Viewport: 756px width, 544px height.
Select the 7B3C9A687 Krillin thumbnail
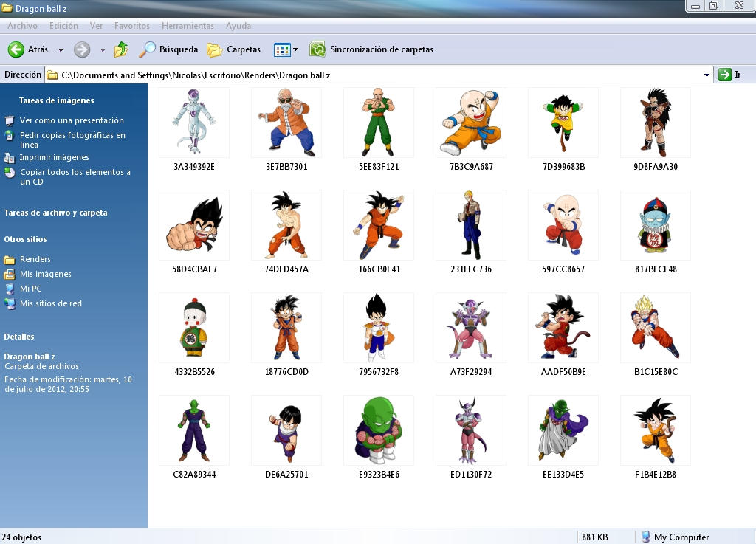[x=470, y=123]
